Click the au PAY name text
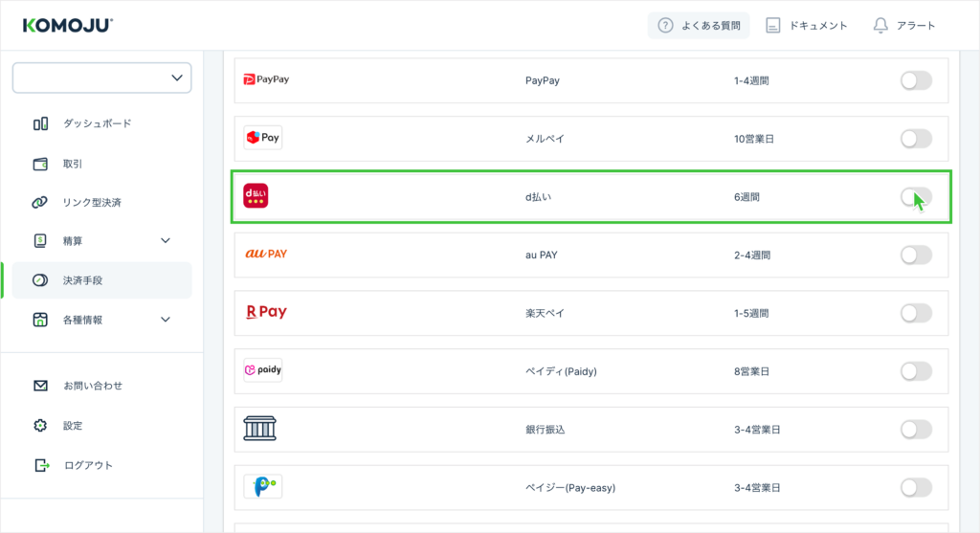This screenshot has width=980, height=533. pyautogui.click(x=542, y=255)
